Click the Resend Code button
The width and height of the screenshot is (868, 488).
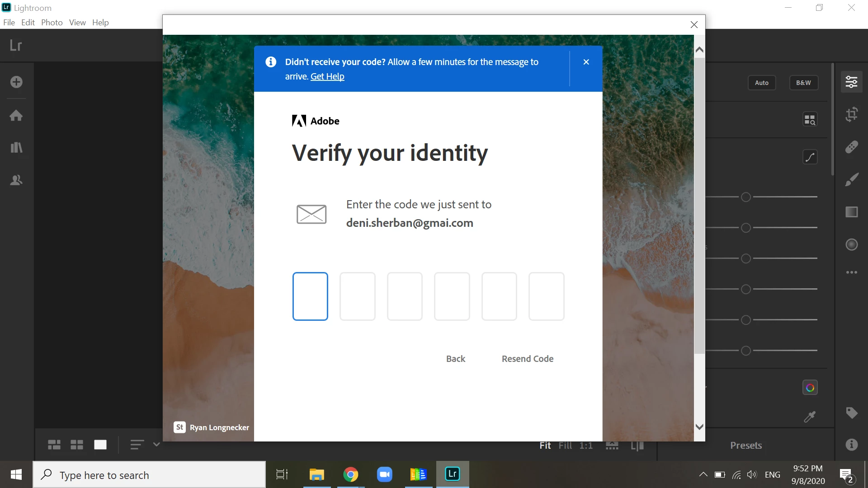coord(527,359)
